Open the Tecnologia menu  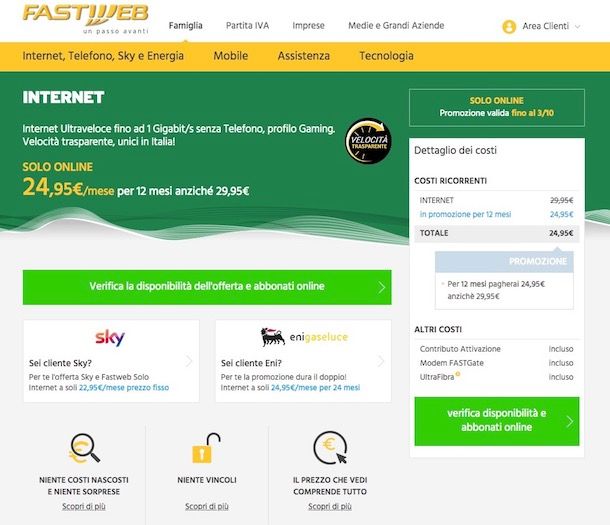click(386, 56)
